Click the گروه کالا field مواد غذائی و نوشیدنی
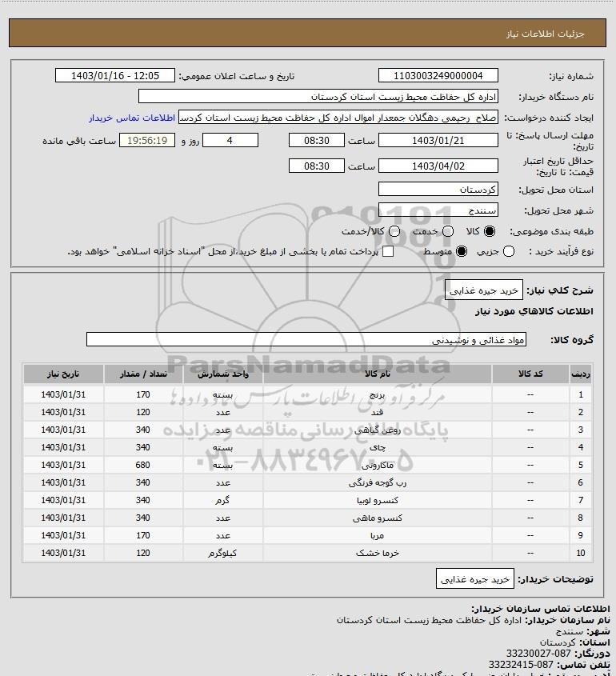 click(x=306, y=340)
